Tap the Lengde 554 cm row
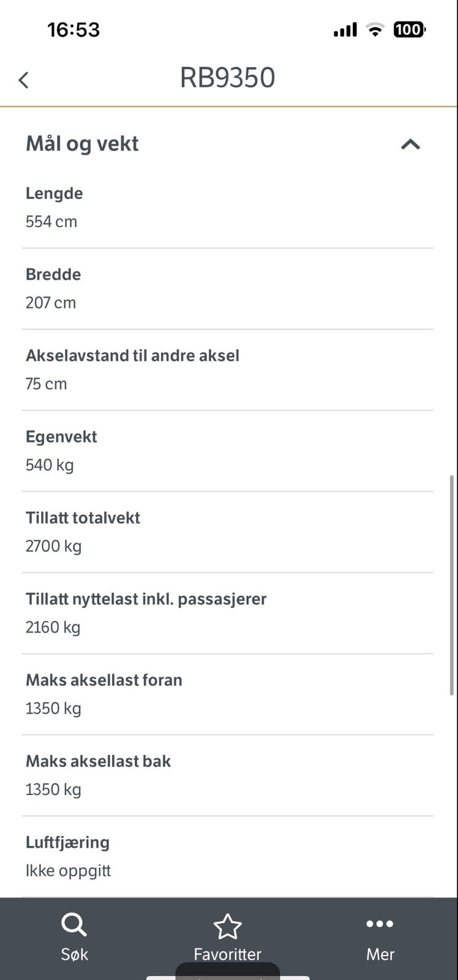 click(227, 207)
